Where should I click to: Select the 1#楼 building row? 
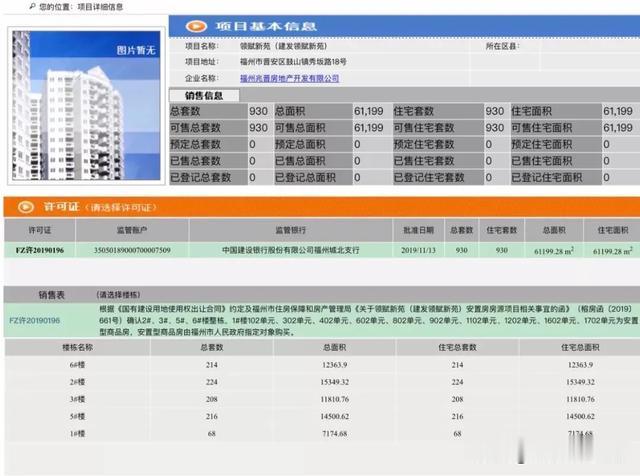pos(322,434)
